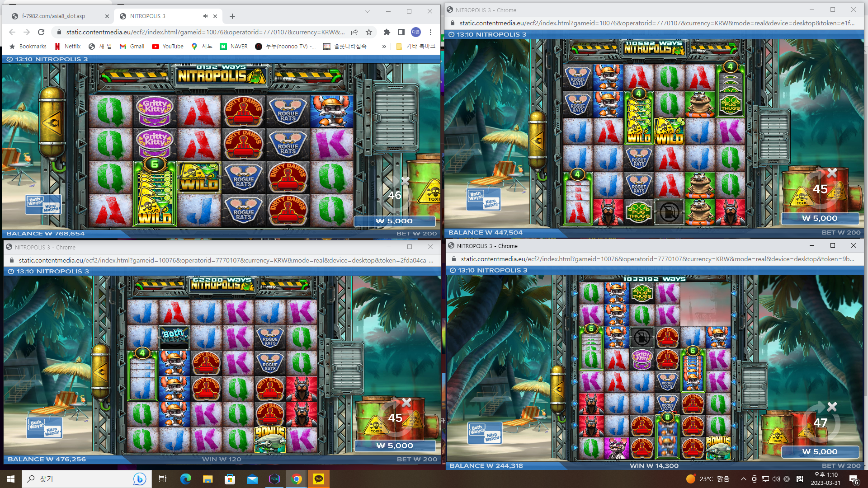
Task: Open the NAVER bookmark
Action: pos(234,46)
